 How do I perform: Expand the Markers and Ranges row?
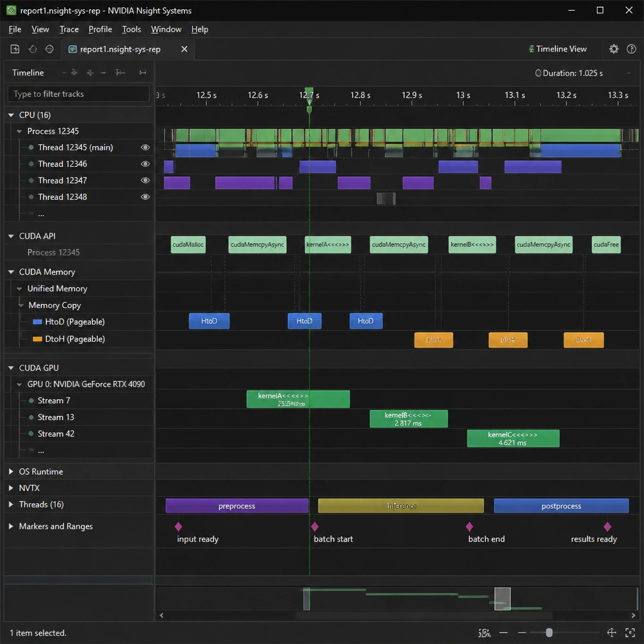click(x=11, y=526)
